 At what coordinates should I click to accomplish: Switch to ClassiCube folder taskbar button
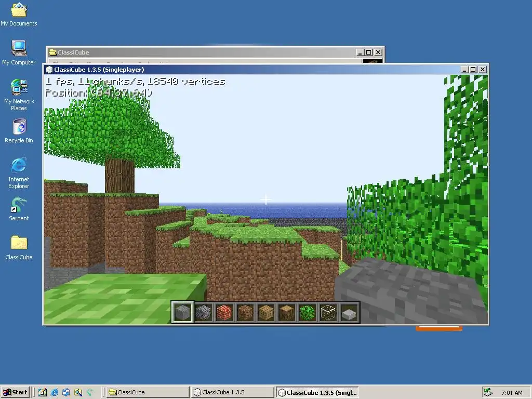point(148,392)
